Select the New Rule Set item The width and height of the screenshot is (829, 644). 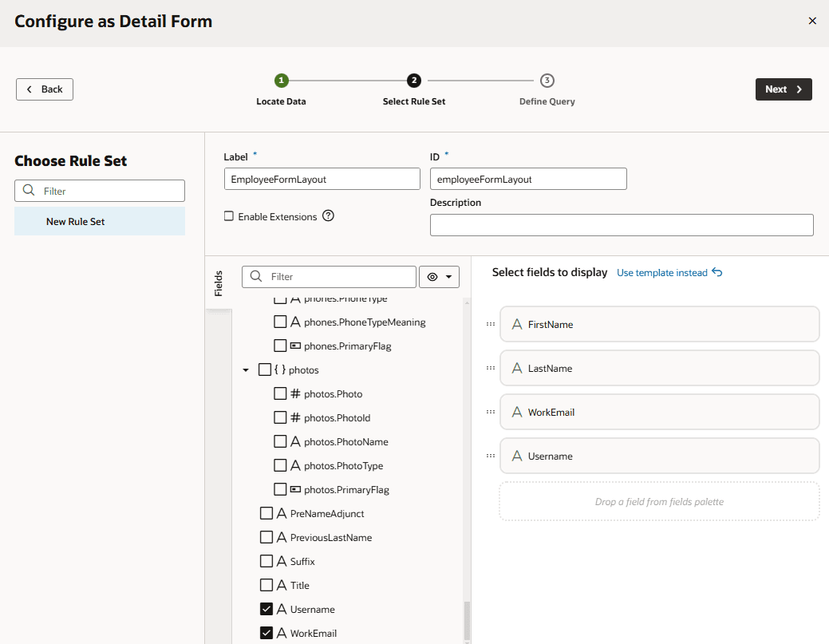pos(100,221)
